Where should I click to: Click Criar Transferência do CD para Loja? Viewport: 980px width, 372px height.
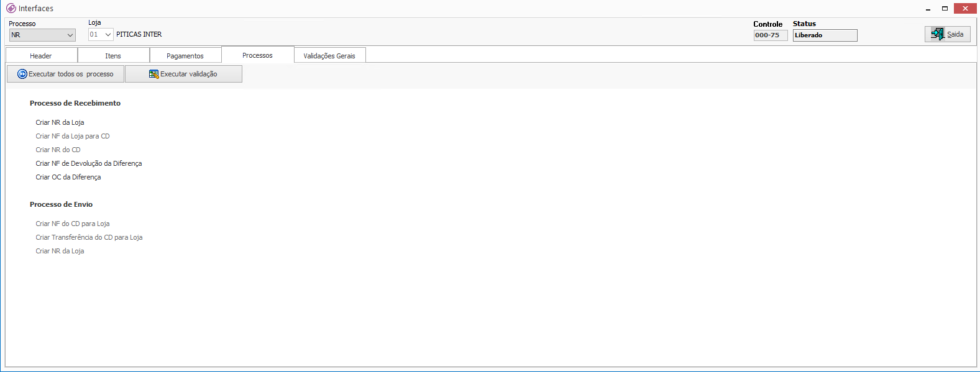point(89,237)
